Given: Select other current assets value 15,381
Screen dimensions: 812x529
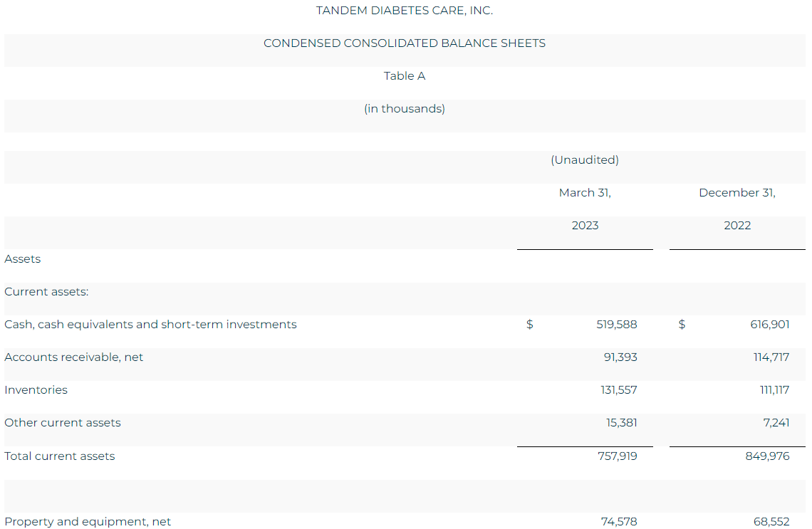Looking at the screenshot, I should (621, 423).
